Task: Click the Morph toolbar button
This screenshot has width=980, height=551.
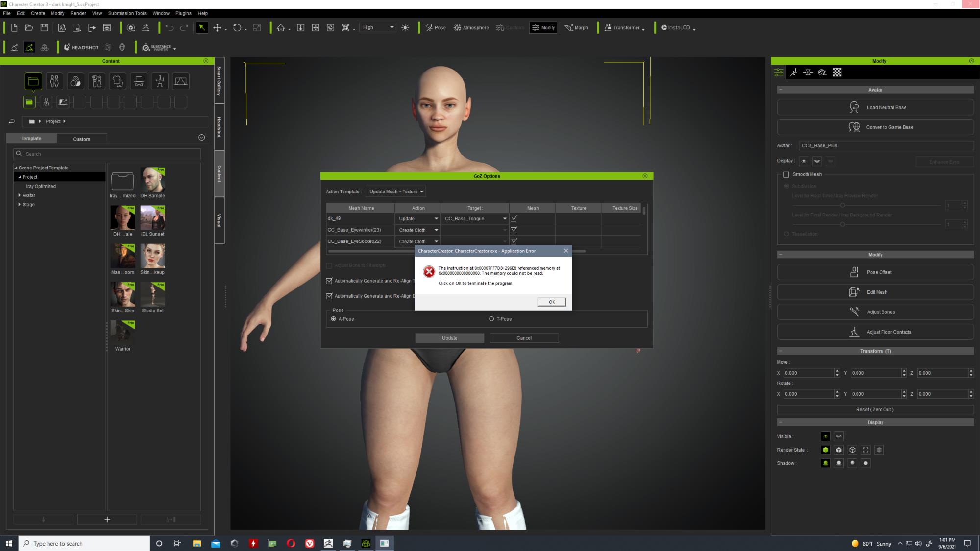Action: click(576, 28)
